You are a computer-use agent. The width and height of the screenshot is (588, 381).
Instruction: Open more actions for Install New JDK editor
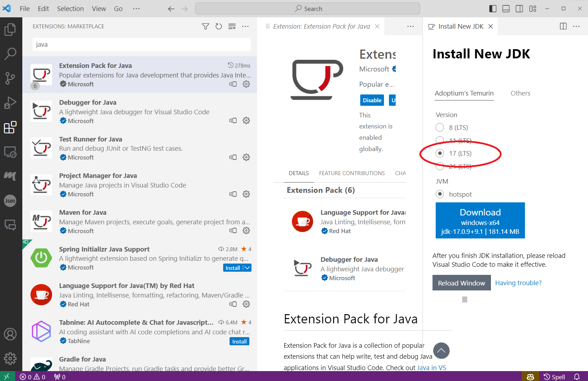pyautogui.click(x=576, y=26)
